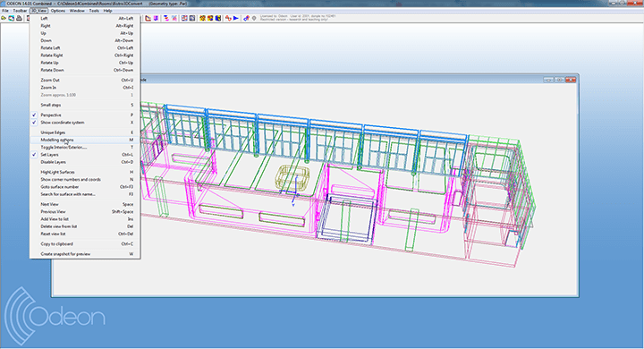Screen dimensions: 644x349
Task: Click the grey pin toolbar icon
Action: (x=254, y=18)
